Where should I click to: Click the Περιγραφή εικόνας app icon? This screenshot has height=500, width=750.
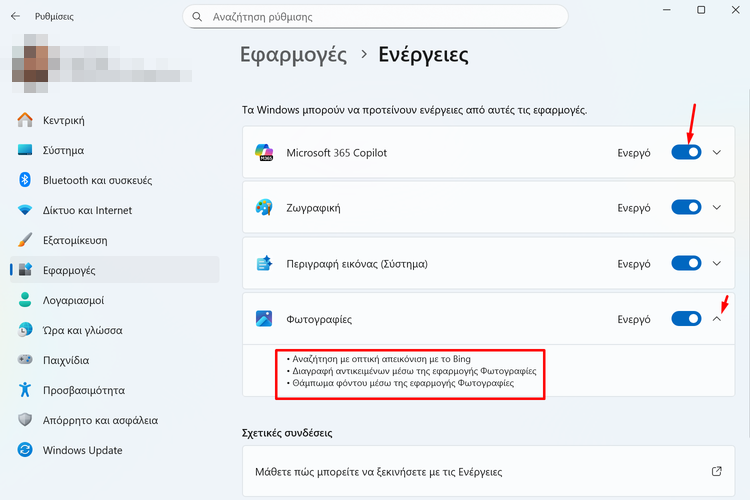pos(265,264)
